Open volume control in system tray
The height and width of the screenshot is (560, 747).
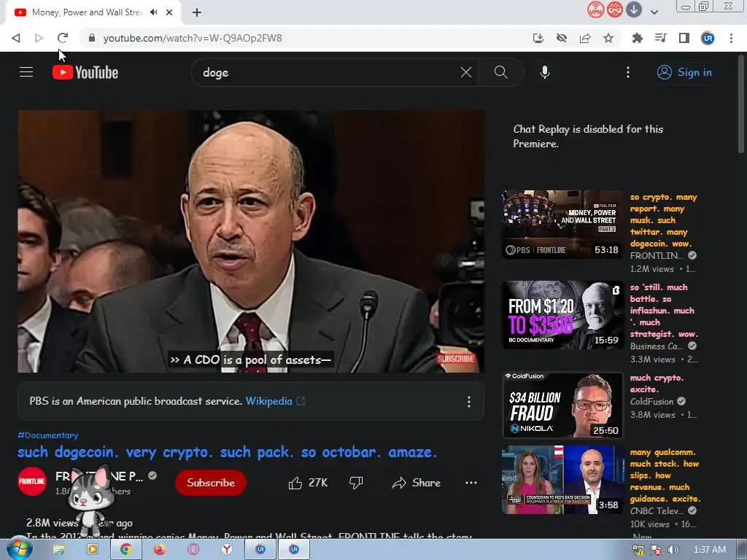[x=673, y=550]
